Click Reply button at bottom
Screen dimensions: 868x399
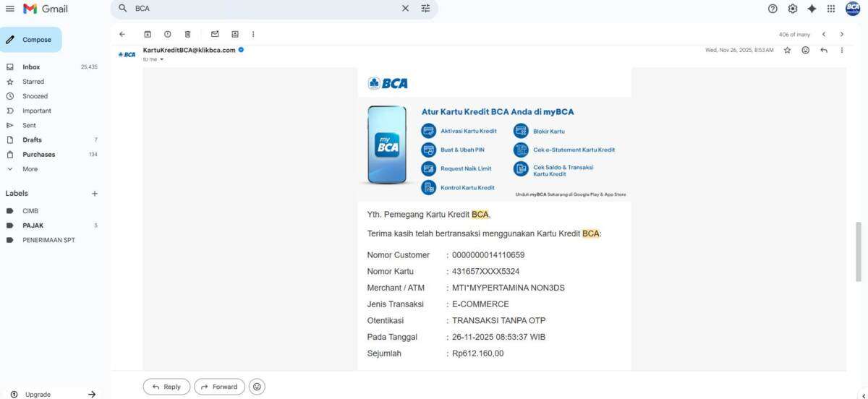point(166,387)
